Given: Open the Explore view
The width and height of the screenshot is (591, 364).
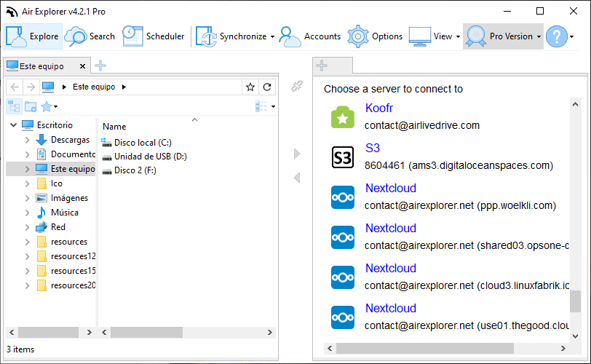Looking at the screenshot, I should click(x=33, y=36).
